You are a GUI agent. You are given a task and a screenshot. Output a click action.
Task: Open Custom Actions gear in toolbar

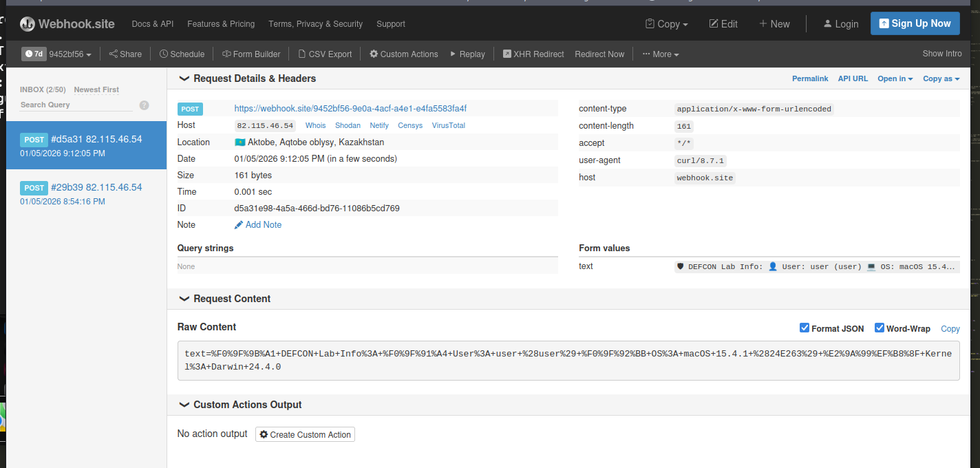pyautogui.click(x=374, y=54)
